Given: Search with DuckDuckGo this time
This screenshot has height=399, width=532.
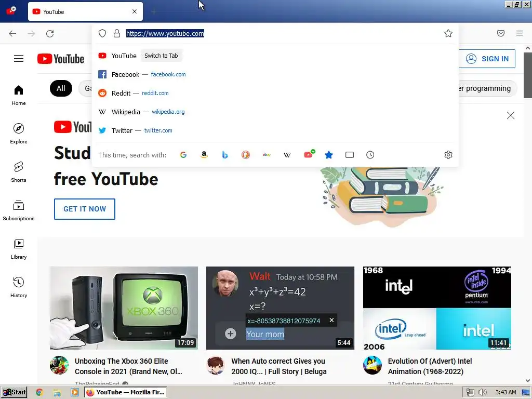Looking at the screenshot, I should pos(246,155).
